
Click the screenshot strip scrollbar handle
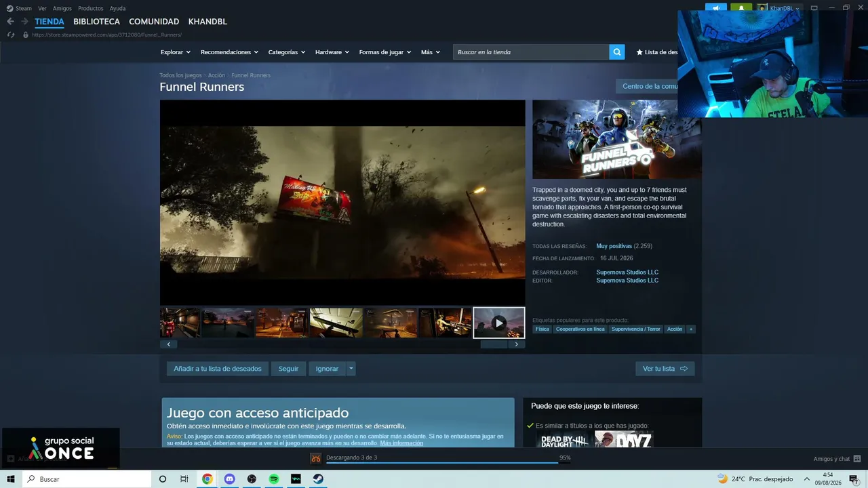(x=494, y=344)
